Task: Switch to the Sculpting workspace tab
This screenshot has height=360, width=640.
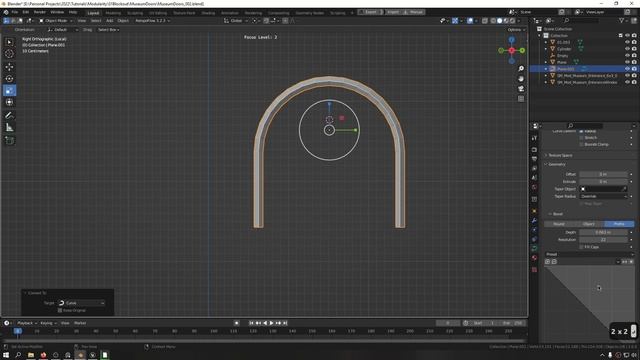Action: (135, 13)
